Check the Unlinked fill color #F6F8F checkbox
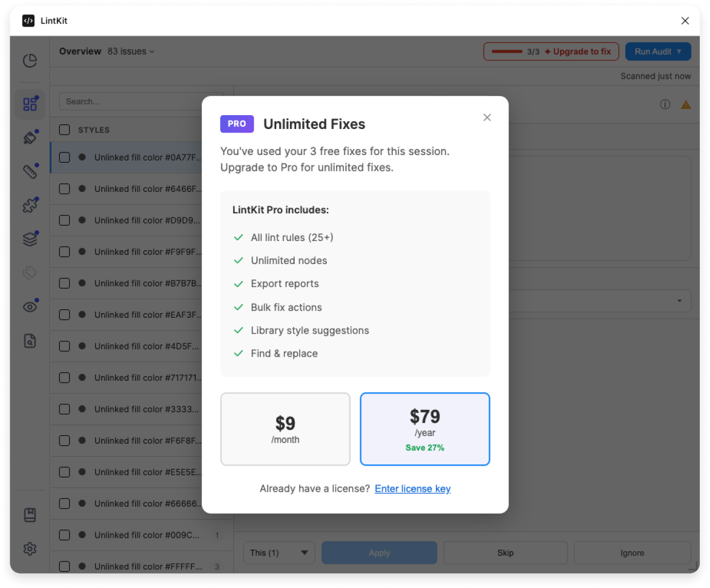This screenshot has width=710, height=588. (64, 441)
